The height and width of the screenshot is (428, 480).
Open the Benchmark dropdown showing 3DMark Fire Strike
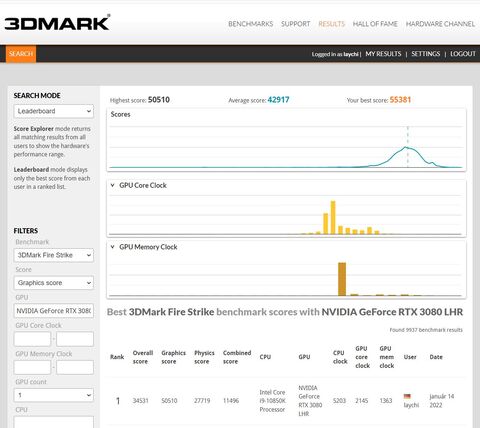pos(54,255)
